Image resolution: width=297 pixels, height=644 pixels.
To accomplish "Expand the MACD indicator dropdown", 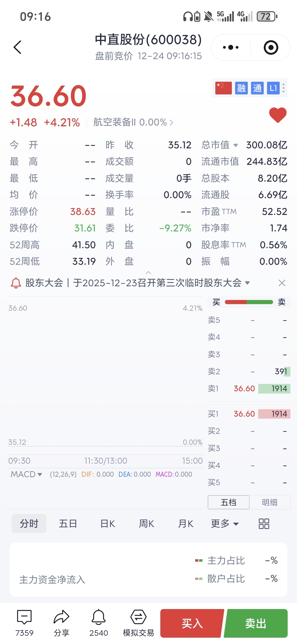I will 26,474.
